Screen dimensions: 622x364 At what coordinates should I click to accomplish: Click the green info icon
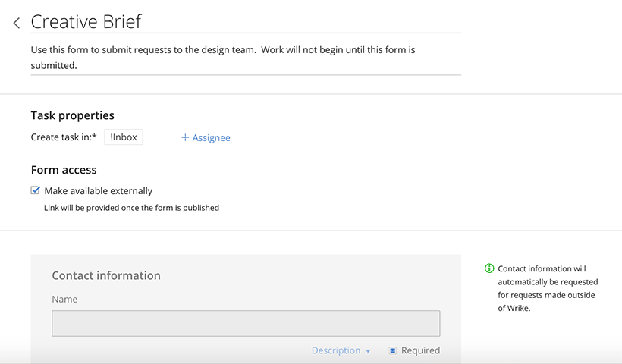click(489, 268)
